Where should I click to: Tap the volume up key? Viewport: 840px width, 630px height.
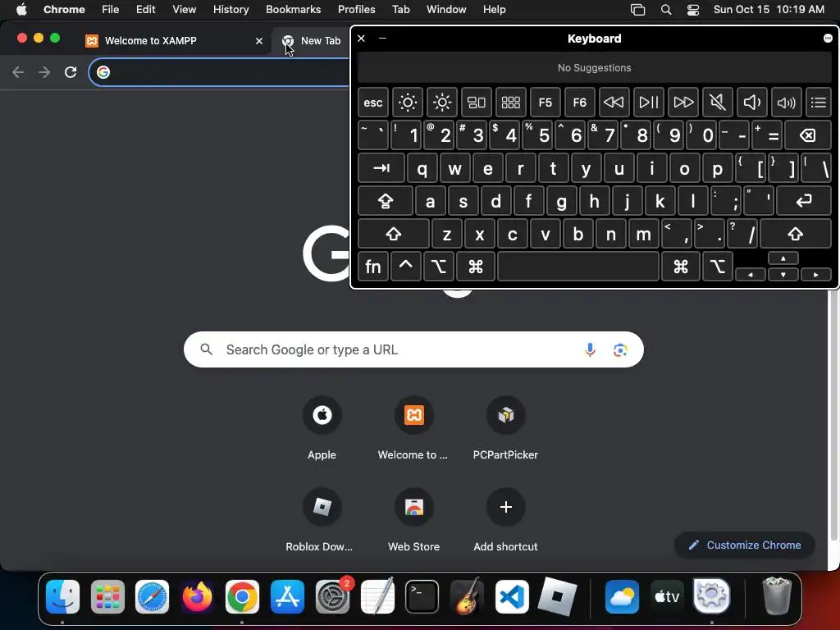(x=786, y=103)
